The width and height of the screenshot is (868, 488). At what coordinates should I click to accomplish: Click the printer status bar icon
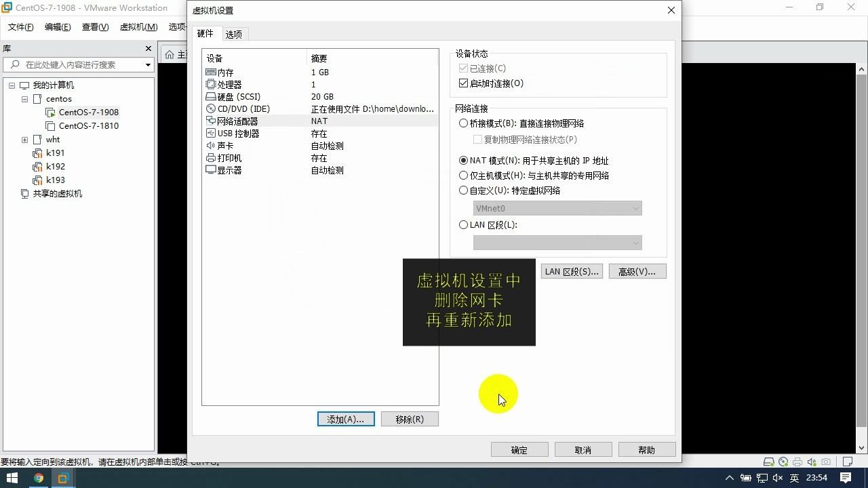[x=797, y=461]
